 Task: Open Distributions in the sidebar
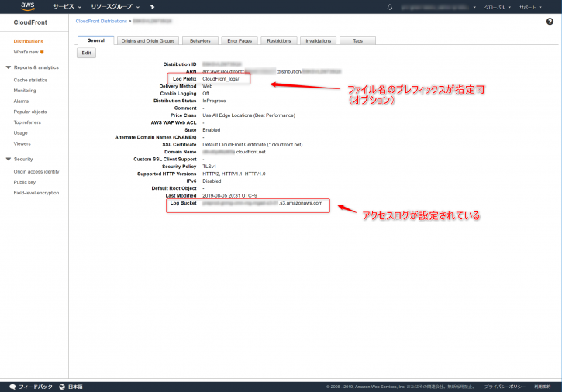point(29,41)
